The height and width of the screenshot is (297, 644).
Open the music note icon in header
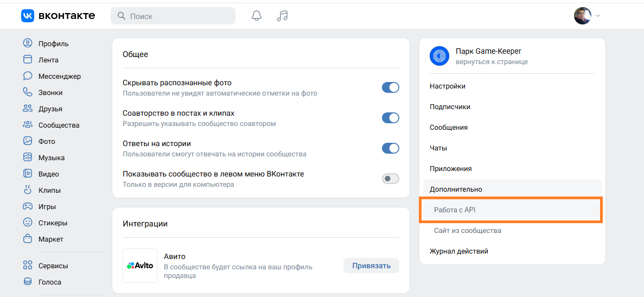point(282,16)
